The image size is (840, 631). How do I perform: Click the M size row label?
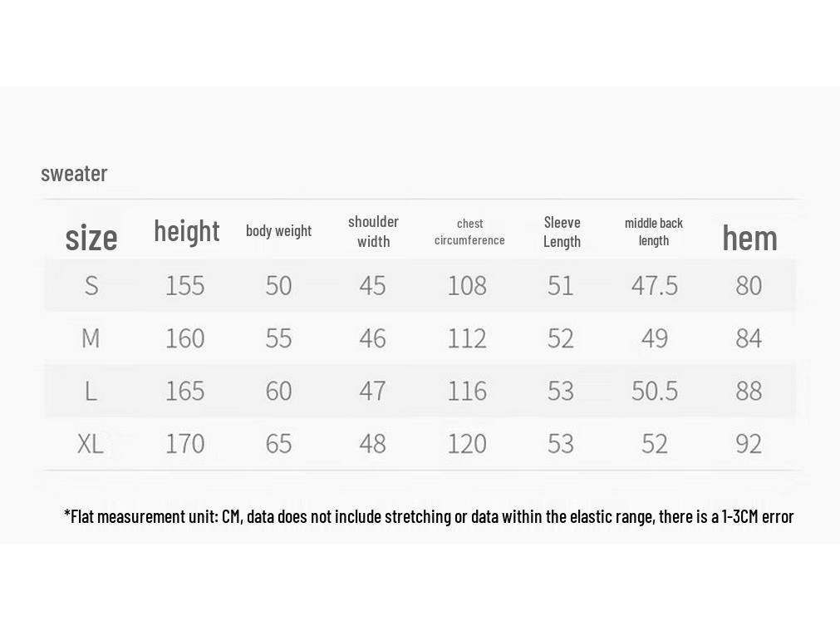tap(91, 338)
